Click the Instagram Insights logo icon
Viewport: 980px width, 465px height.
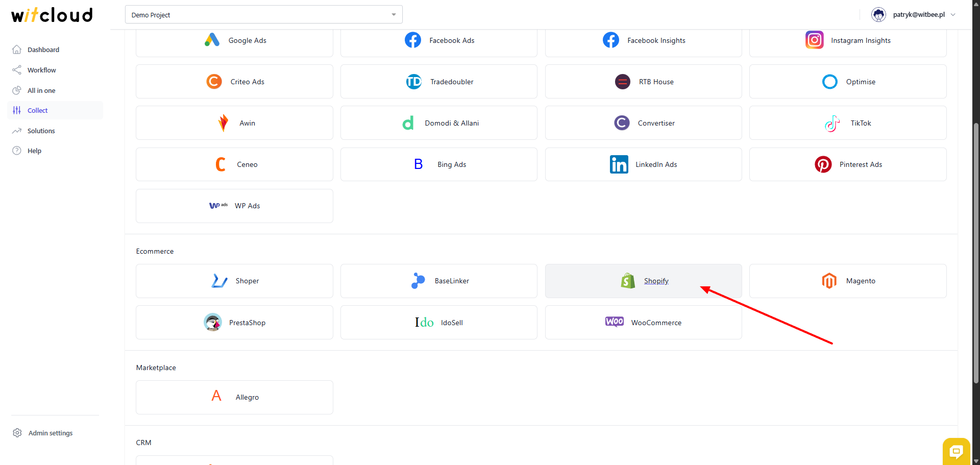pos(815,40)
